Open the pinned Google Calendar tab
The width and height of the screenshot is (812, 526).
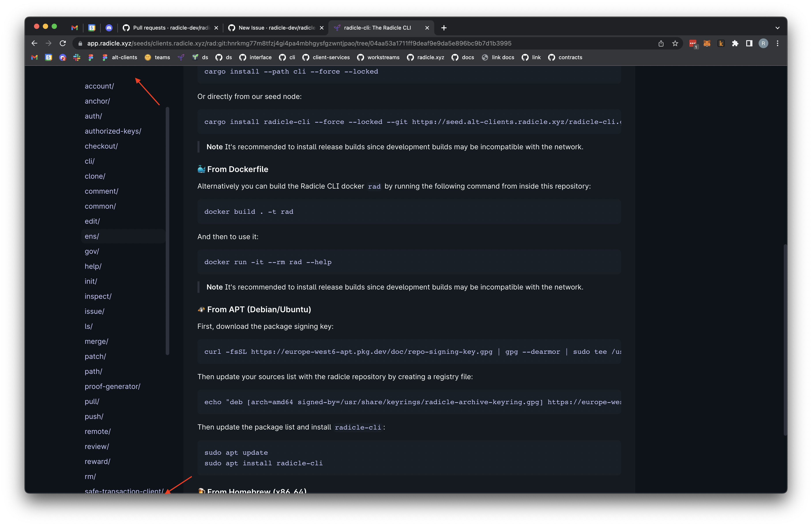[x=92, y=28]
